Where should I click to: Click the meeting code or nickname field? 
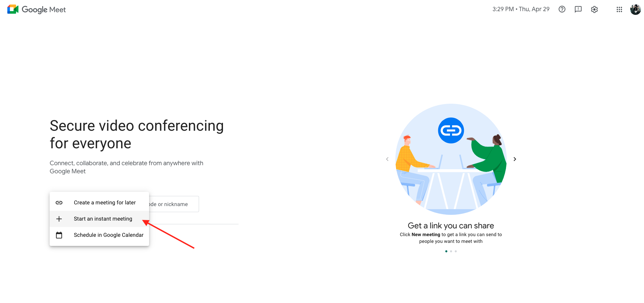pyautogui.click(x=173, y=204)
